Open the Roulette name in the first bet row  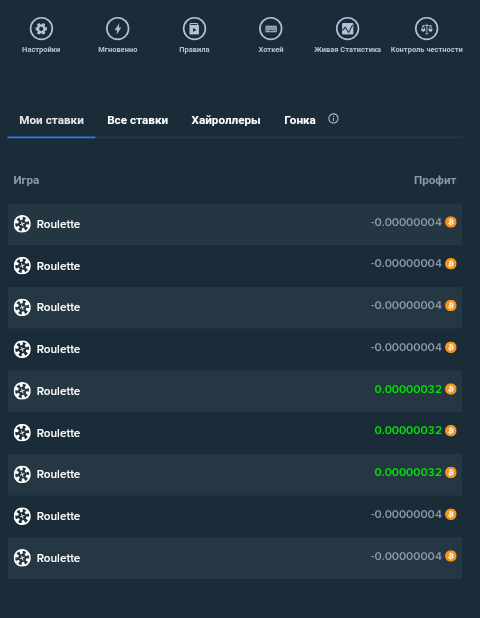58,224
